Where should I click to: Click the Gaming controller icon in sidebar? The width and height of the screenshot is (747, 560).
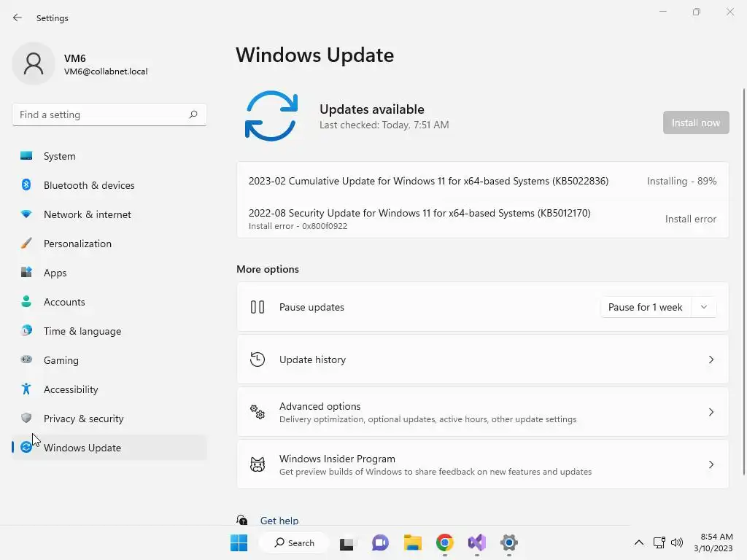coord(26,359)
